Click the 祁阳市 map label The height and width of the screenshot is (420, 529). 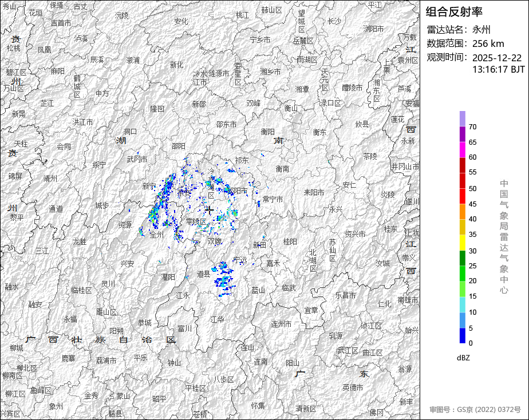tap(238, 191)
